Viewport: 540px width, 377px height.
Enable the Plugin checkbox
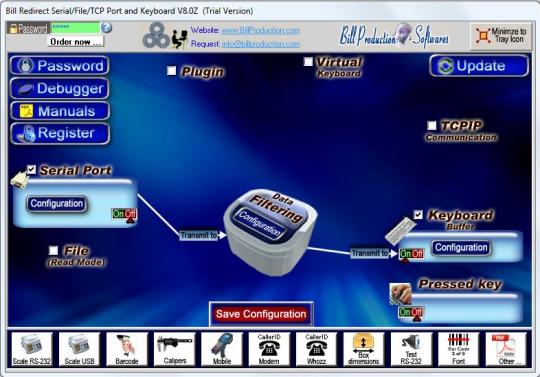(x=172, y=71)
